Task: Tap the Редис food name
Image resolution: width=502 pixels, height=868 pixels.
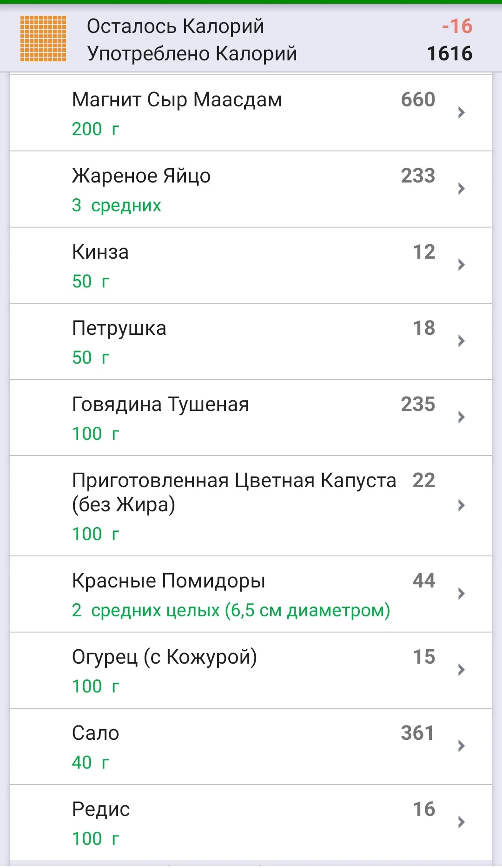Action: click(x=101, y=809)
